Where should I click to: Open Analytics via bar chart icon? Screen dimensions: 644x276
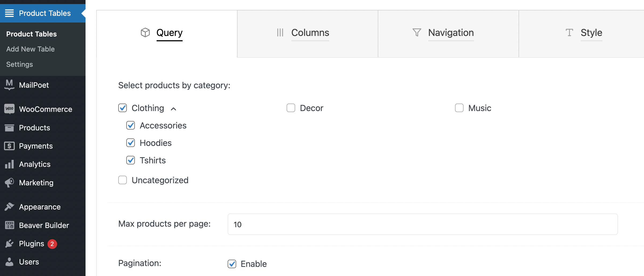9,164
